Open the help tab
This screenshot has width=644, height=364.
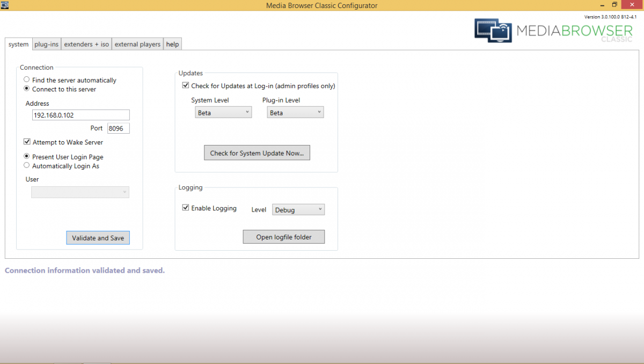(172, 44)
